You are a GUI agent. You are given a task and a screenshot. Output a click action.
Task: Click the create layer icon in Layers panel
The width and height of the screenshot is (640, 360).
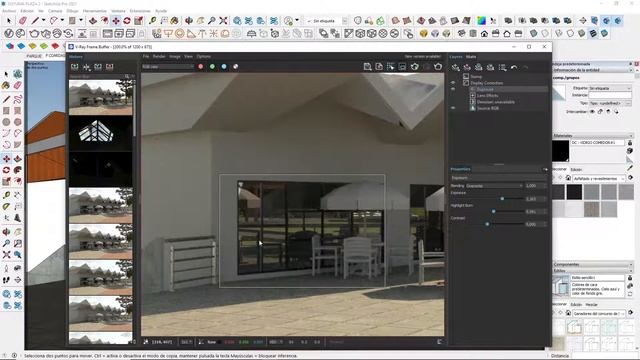[x=456, y=67]
